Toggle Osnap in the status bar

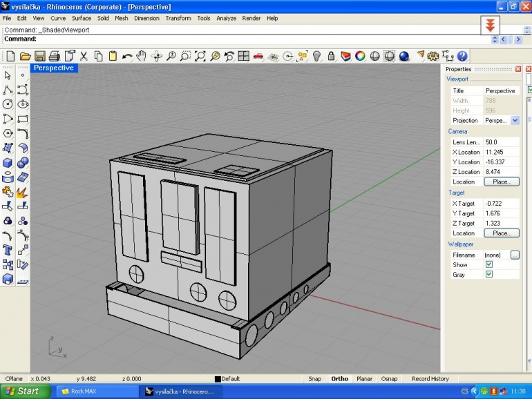click(389, 379)
